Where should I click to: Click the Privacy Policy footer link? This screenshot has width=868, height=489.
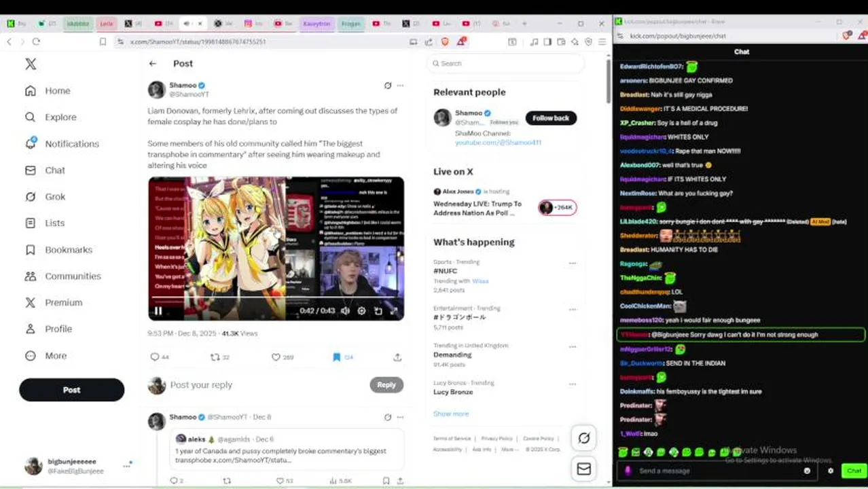pyautogui.click(x=496, y=439)
